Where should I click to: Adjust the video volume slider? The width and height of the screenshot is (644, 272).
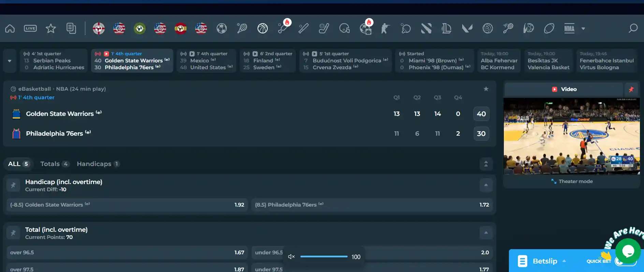(x=324, y=257)
